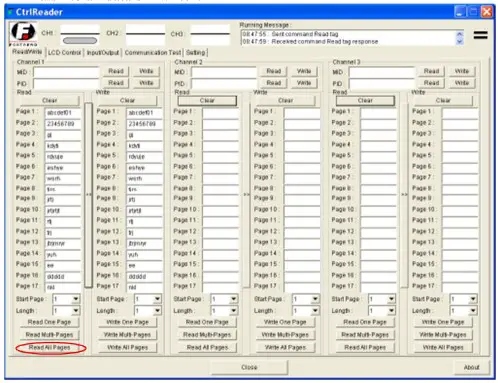Open the About dialog

tap(472, 367)
